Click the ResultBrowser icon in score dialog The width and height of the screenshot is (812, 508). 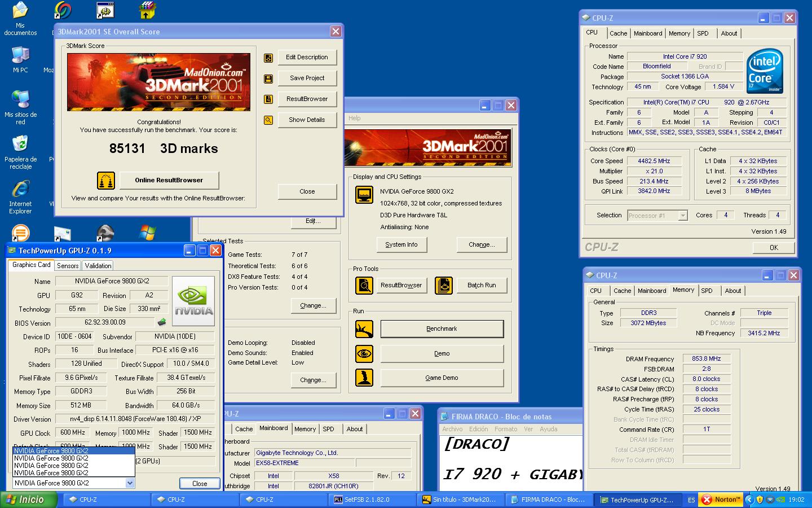click(x=268, y=99)
